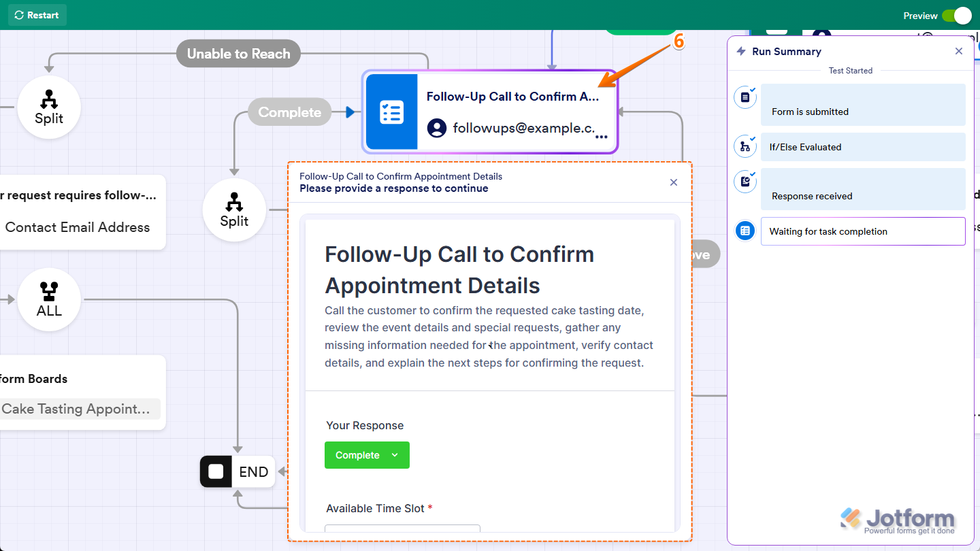
Task: Click the Form is submitted step icon
Action: point(745,97)
